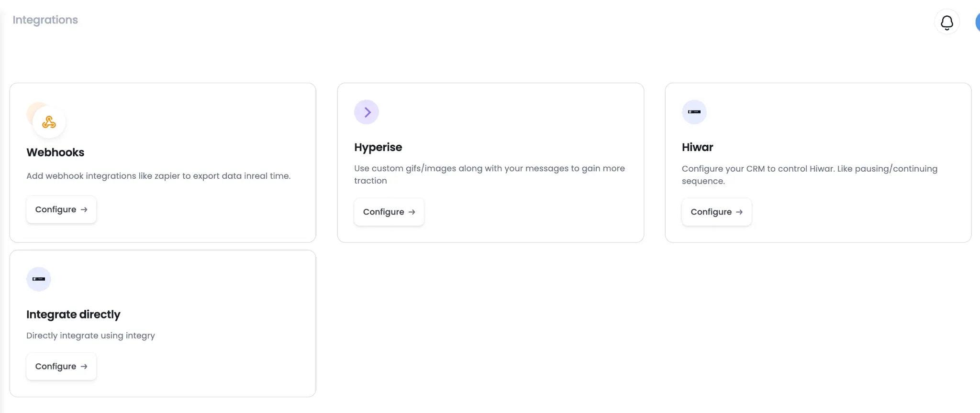Select the Hiwar logo badge icon

pyautogui.click(x=694, y=112)
